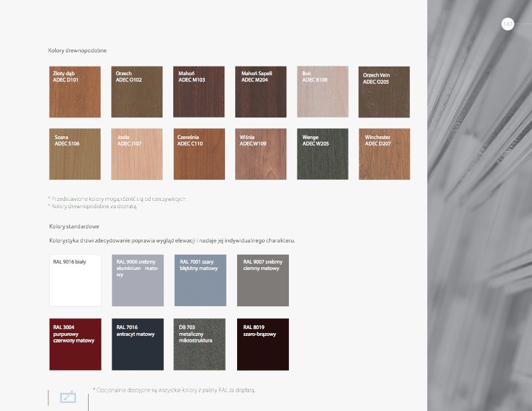
Task: Select RAL 9006 srebrny aluminium swatch
Action: 138,281
